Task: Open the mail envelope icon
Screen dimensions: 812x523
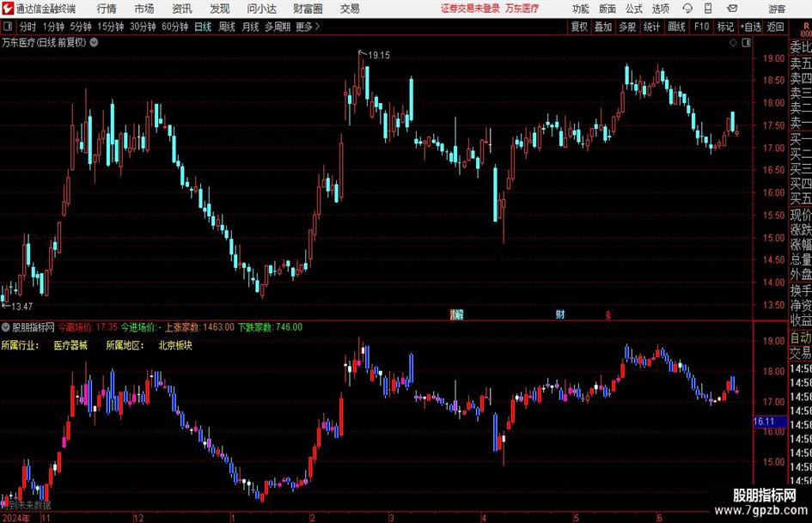Action: [x=732, y=9]
